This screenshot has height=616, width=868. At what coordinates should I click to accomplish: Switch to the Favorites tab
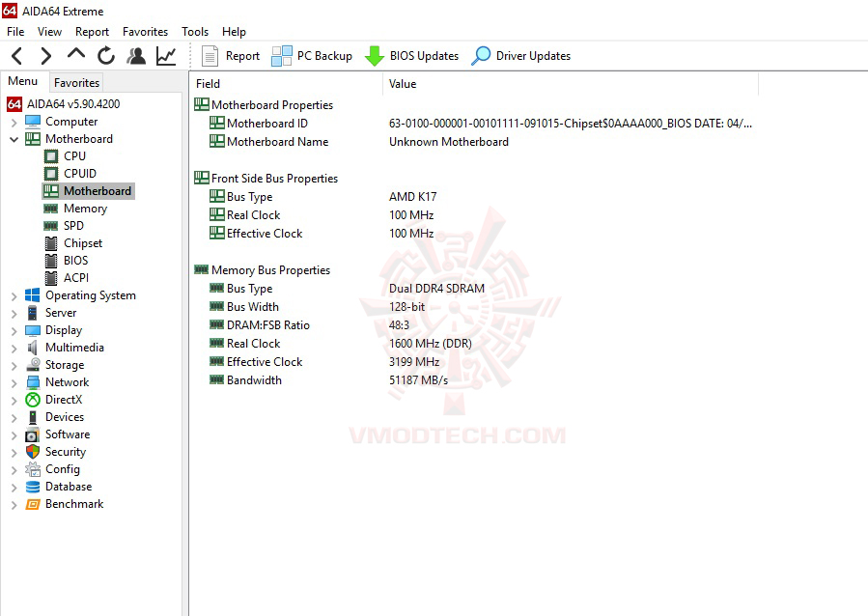coord(75,82)
